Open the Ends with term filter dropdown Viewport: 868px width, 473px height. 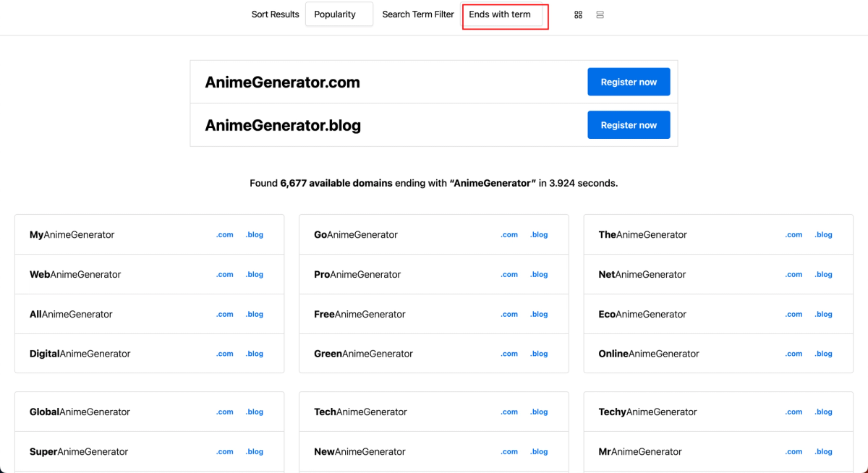click(x=503, y=14)
